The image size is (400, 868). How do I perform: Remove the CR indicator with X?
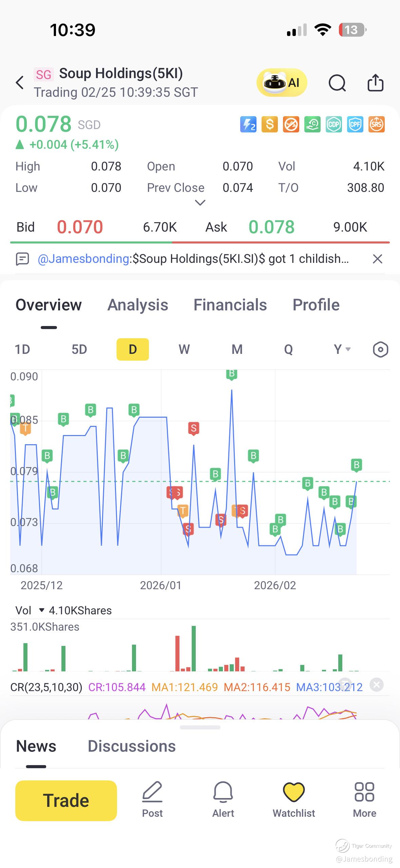(377, 684)
